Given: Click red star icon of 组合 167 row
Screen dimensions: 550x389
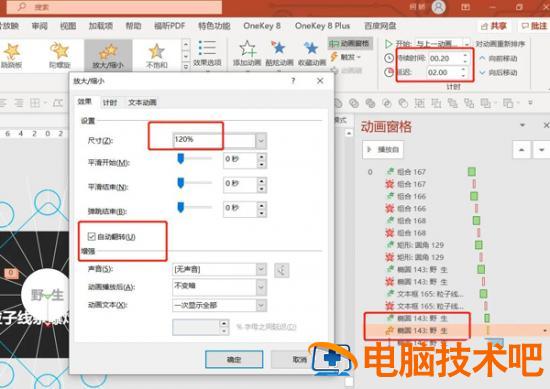Looking at the screenshot, I should coord(390,184).
